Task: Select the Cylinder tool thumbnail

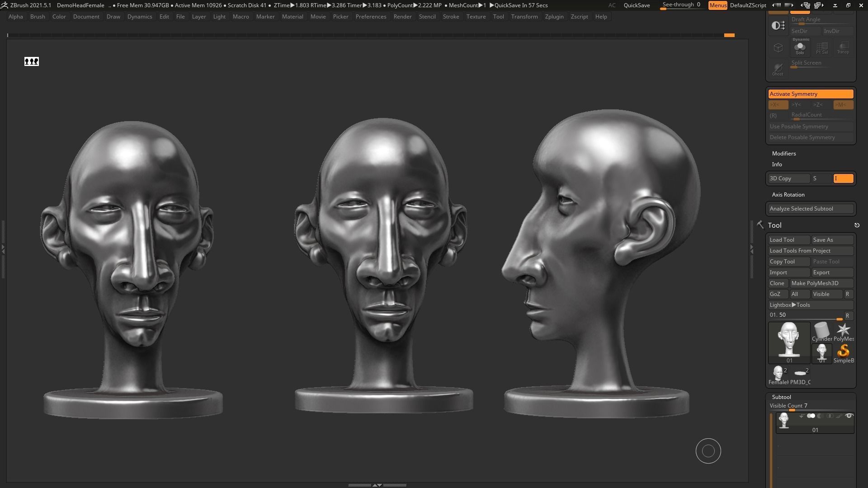Action: pyautogui.click(x=821, y=332)
